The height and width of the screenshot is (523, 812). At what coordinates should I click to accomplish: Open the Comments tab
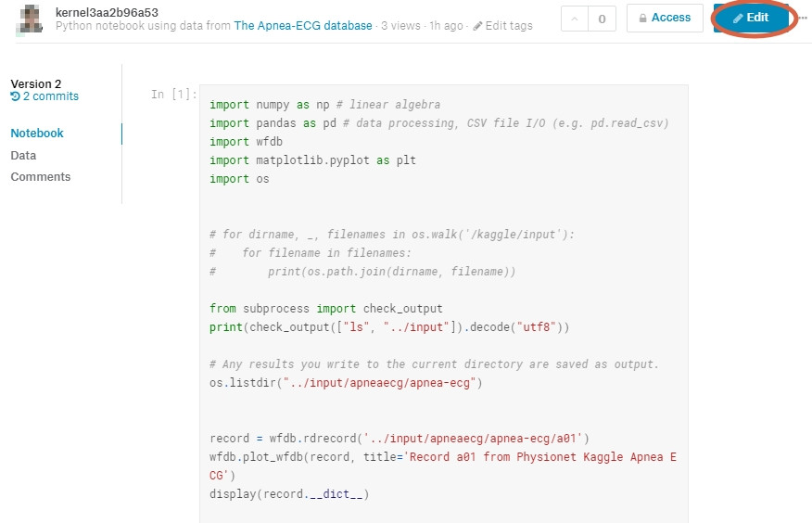click(41, 177)
